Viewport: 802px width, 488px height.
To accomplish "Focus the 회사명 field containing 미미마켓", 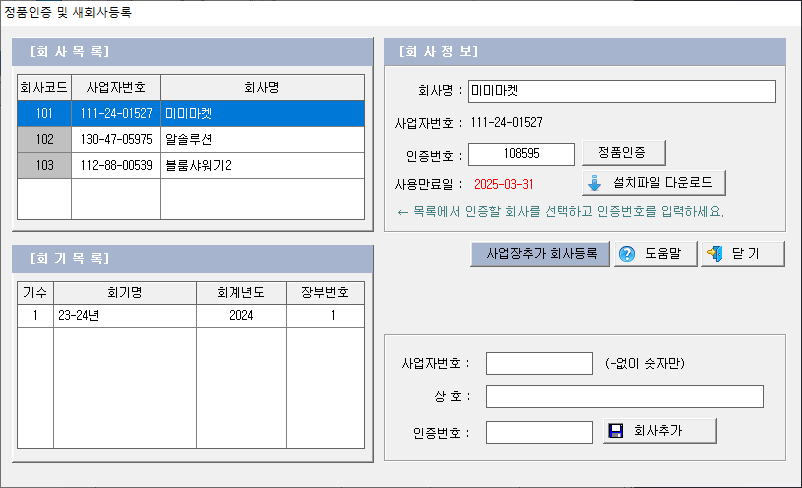I will click(621, 91).
